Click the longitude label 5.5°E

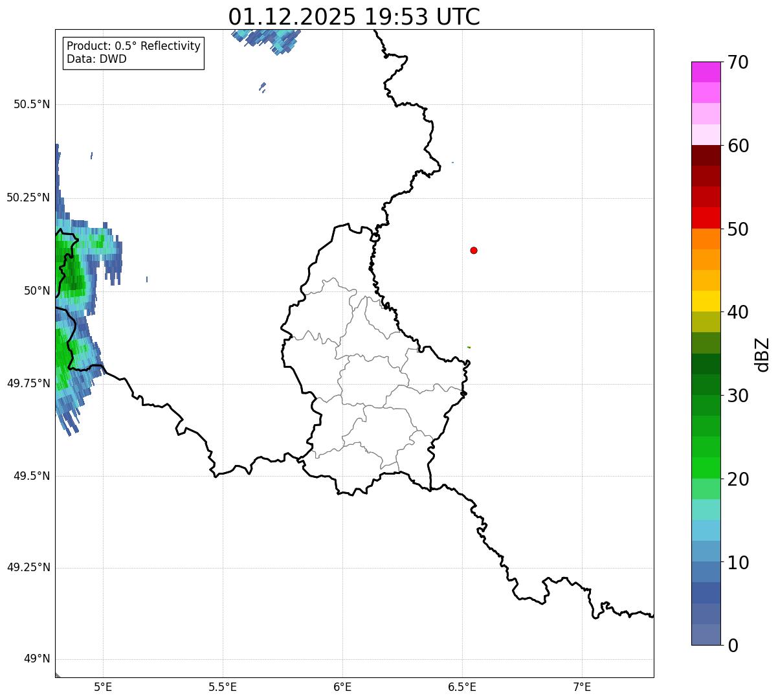click(223, 686)
